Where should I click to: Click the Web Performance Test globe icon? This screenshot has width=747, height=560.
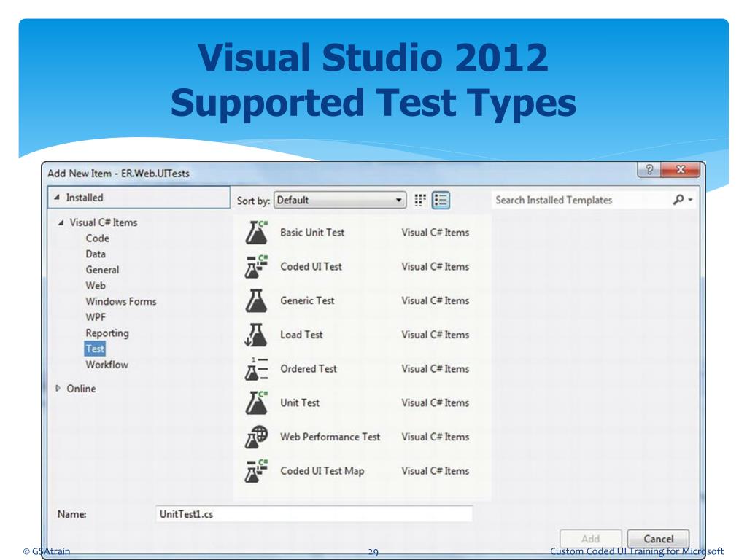256,437
